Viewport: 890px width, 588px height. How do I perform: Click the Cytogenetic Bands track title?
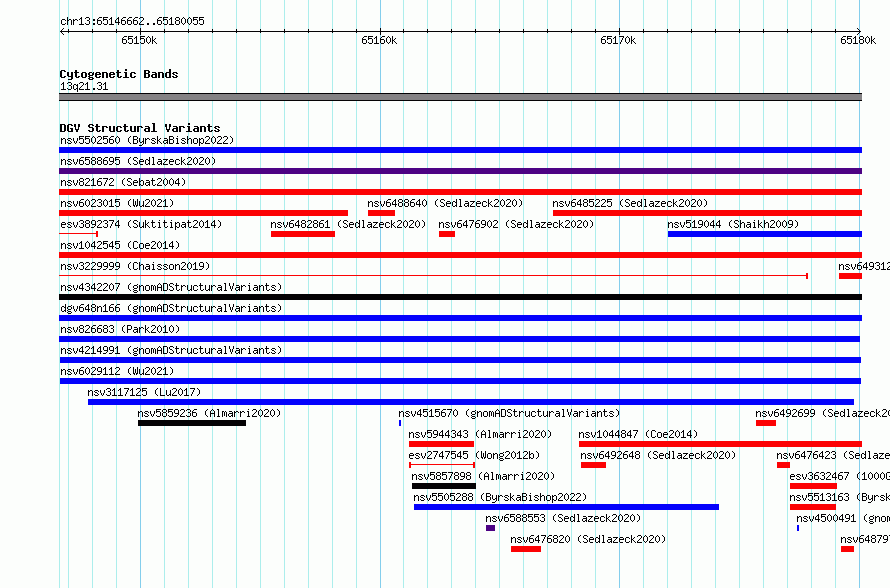(119, 74)
